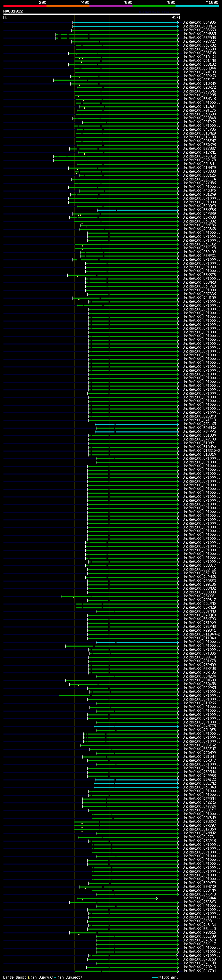This screenshot has height=980, width=222.
Task: Select the UniRef100_Q5R8L7 label
Action: pyautogui.click(x=199, y=600)
